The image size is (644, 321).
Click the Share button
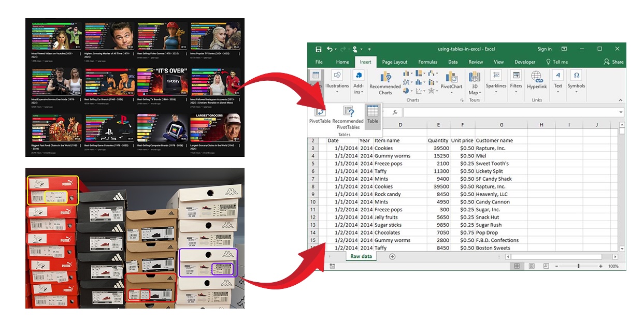(613, 62)
